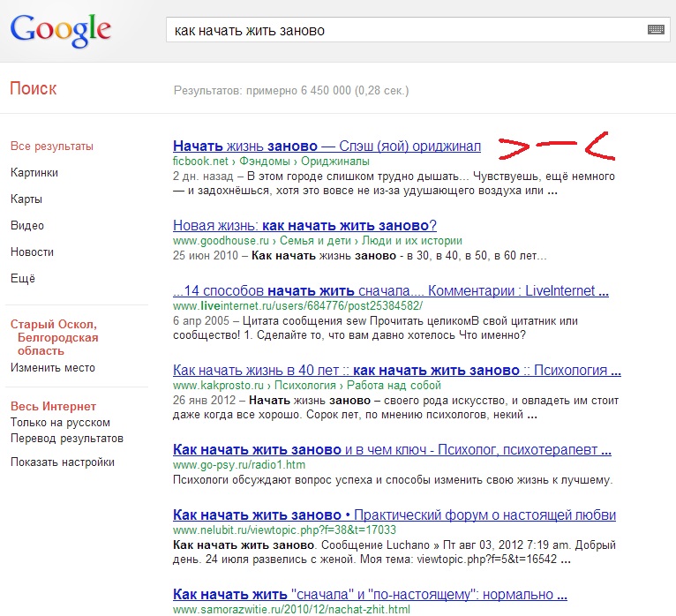
Task: Click 'Изменить место' location link
Action: coord(53,368)
